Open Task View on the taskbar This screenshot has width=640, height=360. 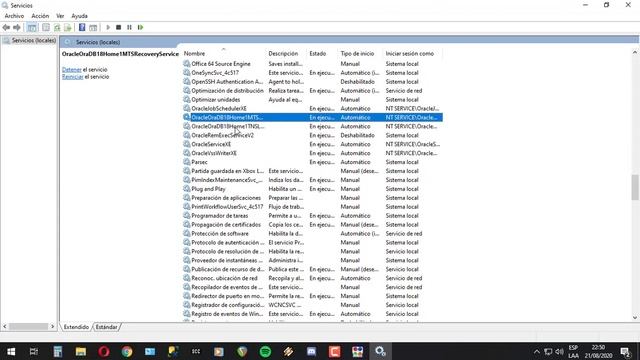click(x=34, y=351)
